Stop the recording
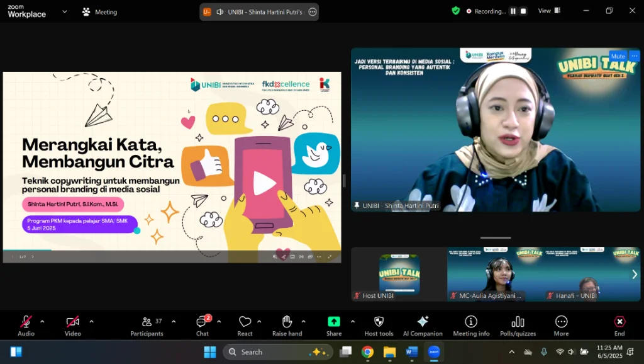 [523, 11]
